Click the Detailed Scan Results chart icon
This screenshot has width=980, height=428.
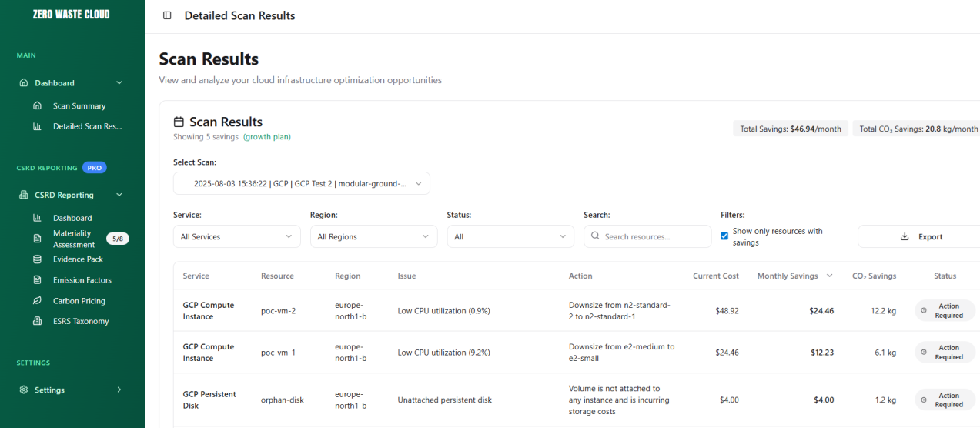[x=37, y=126]
